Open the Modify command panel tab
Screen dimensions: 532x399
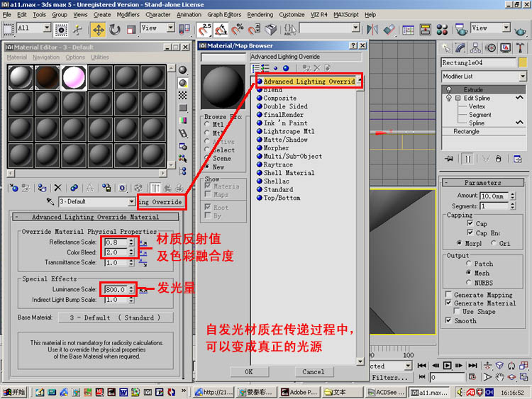coord(460,48)
